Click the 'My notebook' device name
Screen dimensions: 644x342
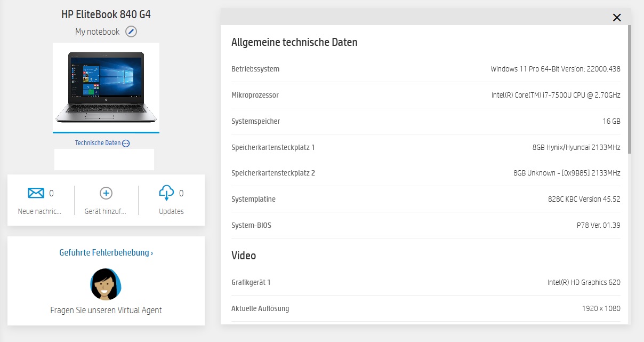[98, 31]
